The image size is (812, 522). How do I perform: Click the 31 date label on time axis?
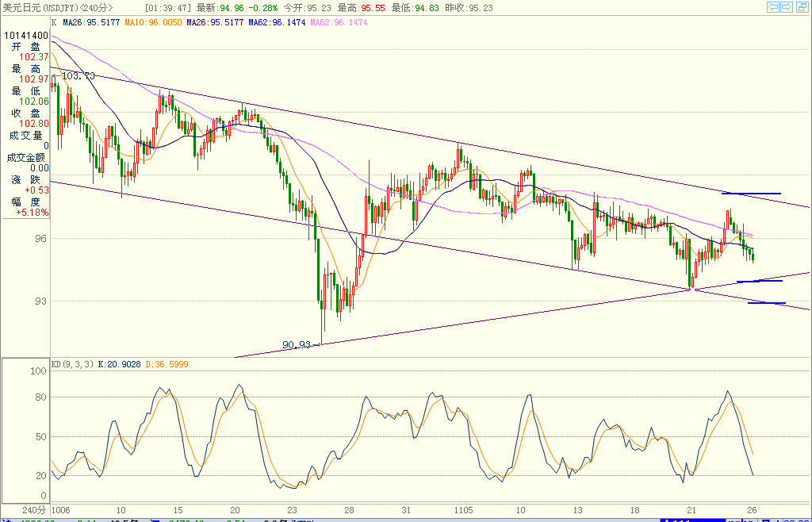pos(405,511)
